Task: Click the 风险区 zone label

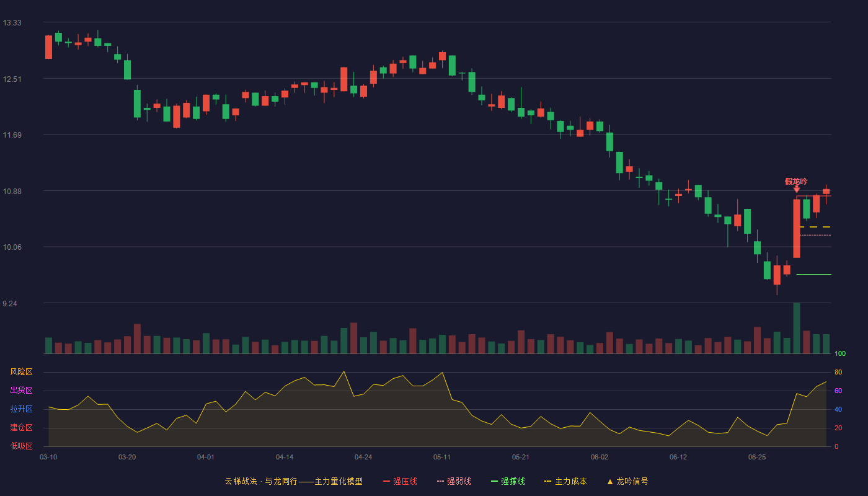Action: pos(21,372)
